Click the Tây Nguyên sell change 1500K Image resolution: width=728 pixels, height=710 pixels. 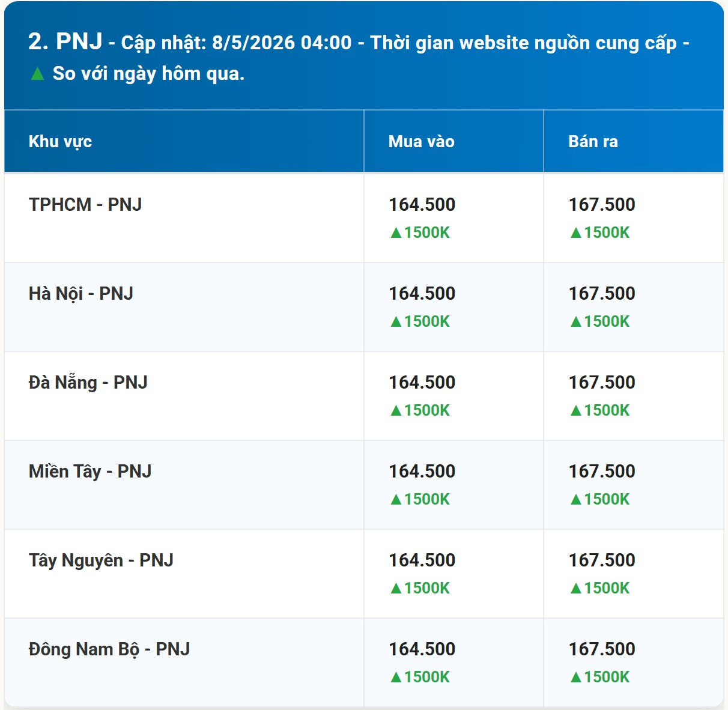tap(599, 588)
